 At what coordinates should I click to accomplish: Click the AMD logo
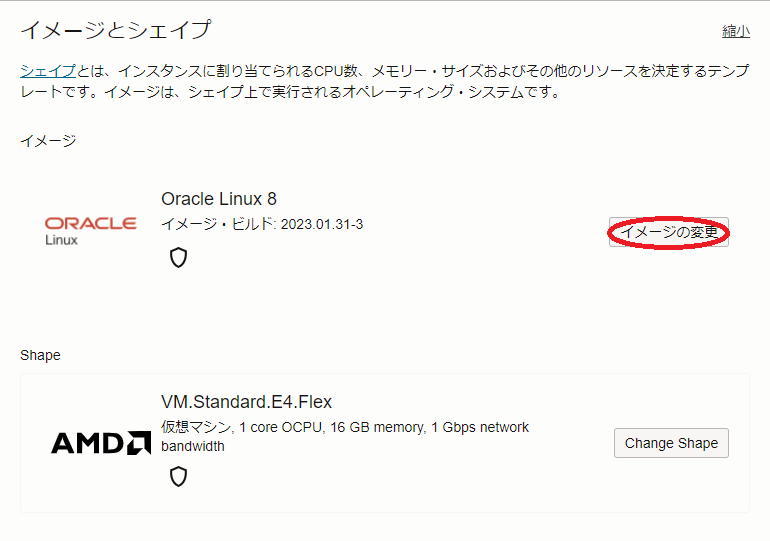[x=100, y=443]
